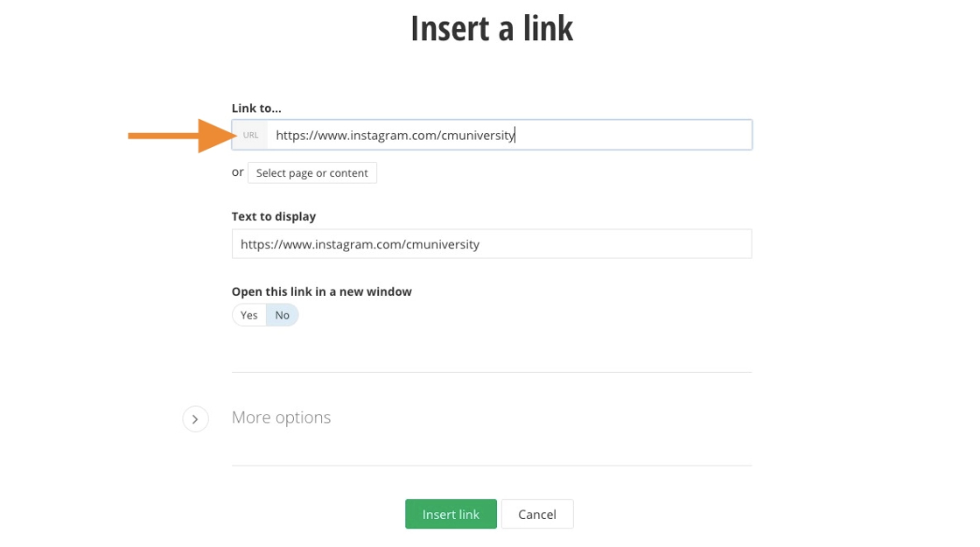Image resolution: width=980 pixels, height=547 pixels.
Task: Click the 'or' text beside Select page button
Action: (x=237, y=172)
